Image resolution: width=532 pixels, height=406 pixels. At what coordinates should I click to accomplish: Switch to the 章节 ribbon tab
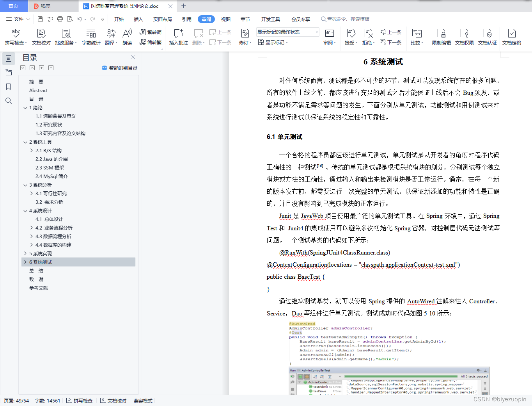coord(245,19)
